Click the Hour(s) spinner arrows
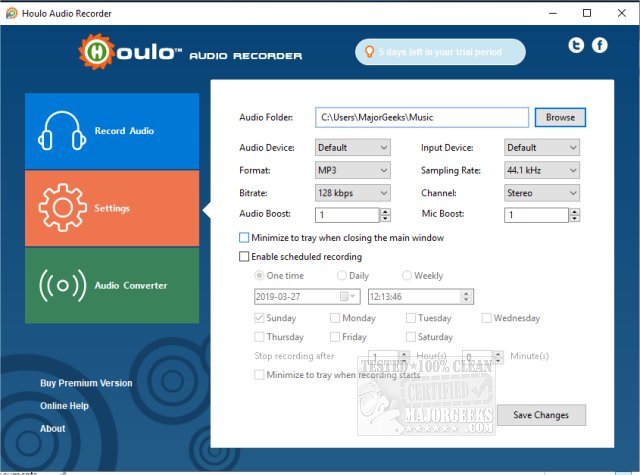Screen dimensions: 640x475 point(404,357)
